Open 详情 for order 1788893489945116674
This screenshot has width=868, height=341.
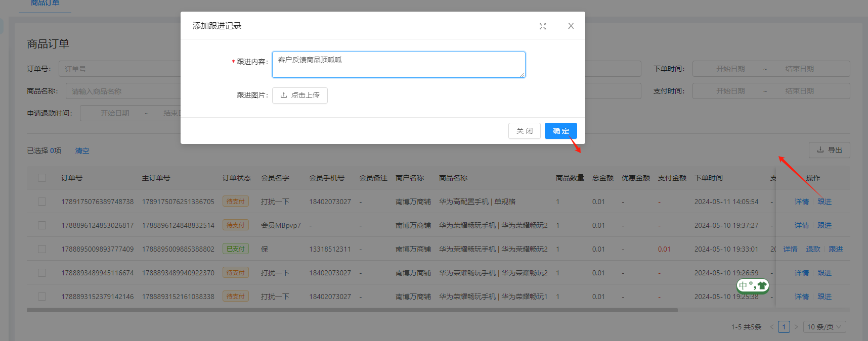click(802, 273)
